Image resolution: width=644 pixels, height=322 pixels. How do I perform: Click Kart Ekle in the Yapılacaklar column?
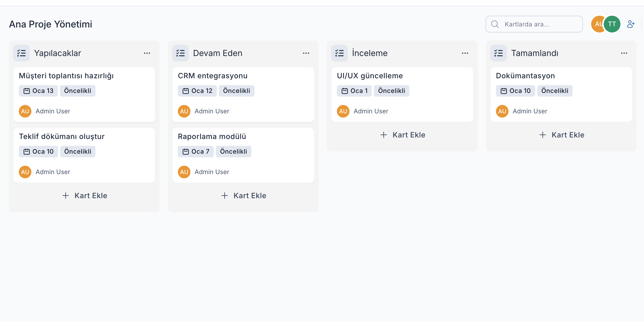pyautogui.click(x=84, y=196)
